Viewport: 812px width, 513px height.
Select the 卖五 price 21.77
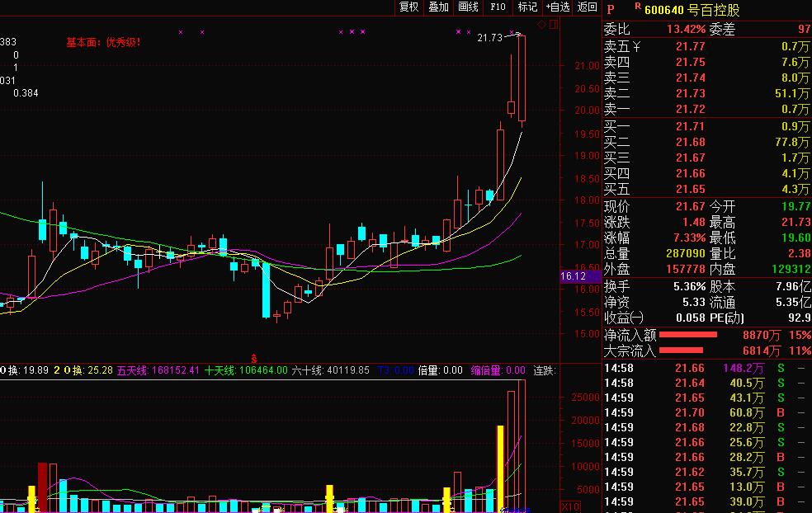point(691,46)
